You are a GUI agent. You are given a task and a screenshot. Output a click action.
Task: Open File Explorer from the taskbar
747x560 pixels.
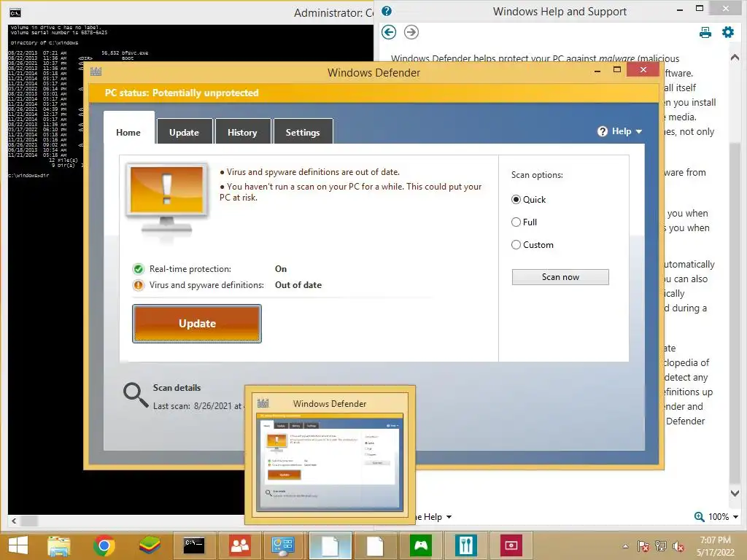point(59,545)
